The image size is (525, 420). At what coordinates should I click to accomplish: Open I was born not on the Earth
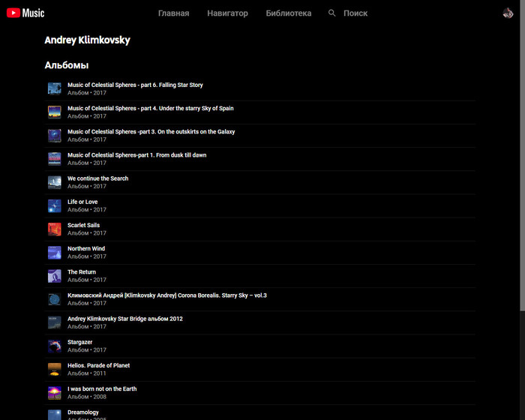coord(102,389)
